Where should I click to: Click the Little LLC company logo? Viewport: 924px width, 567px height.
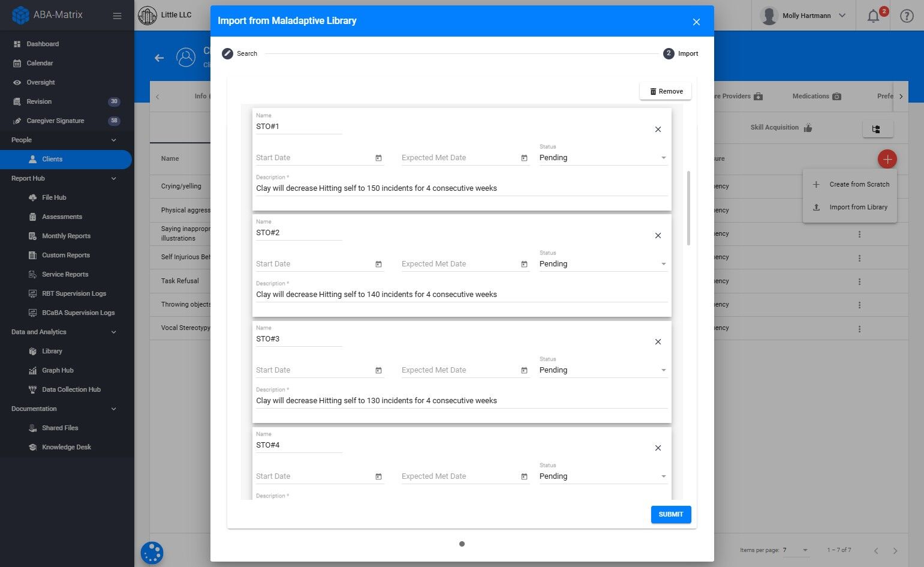148,15
